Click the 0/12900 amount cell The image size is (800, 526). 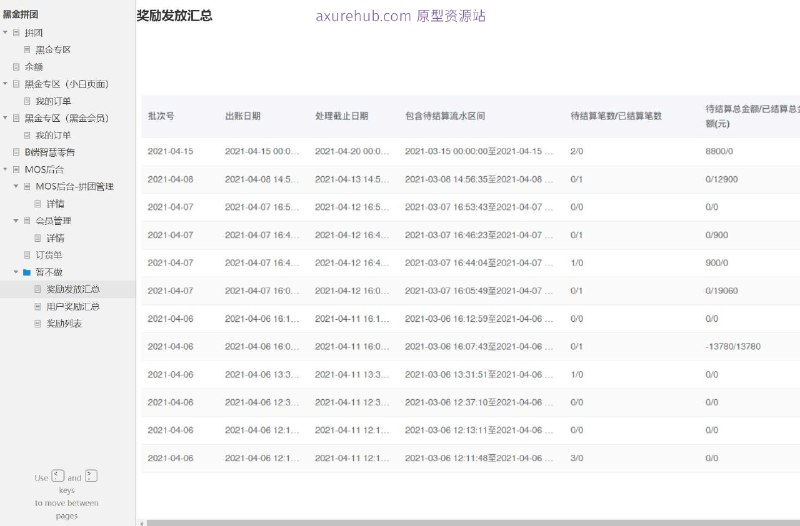click(721, 179)
